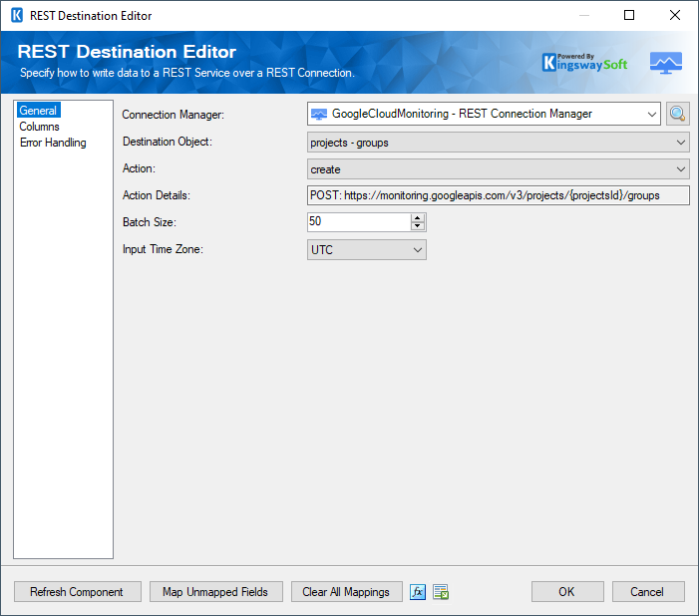Click the Action Details POST URL field
This screenshot has height=616, width=699.
pos(498,195)
